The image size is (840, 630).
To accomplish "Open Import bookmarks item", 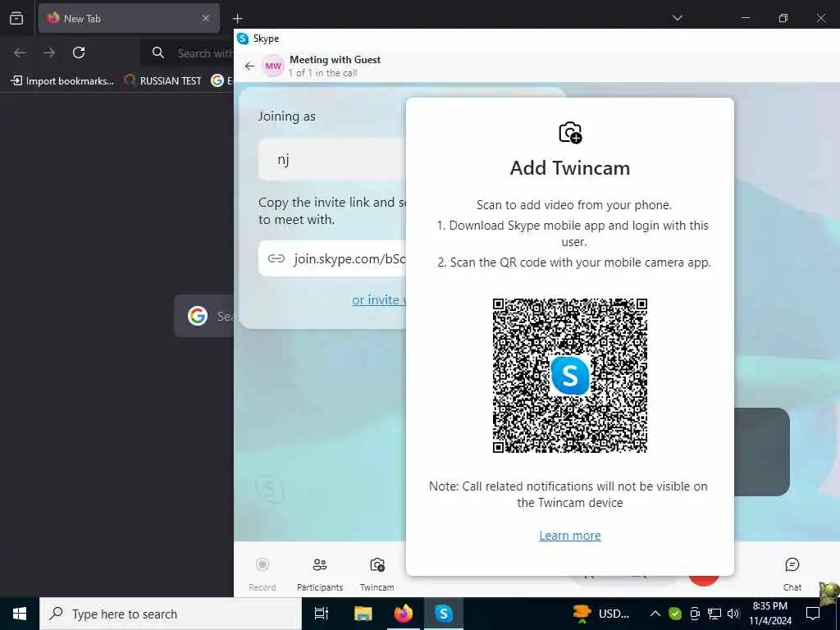I will [62, 81].
